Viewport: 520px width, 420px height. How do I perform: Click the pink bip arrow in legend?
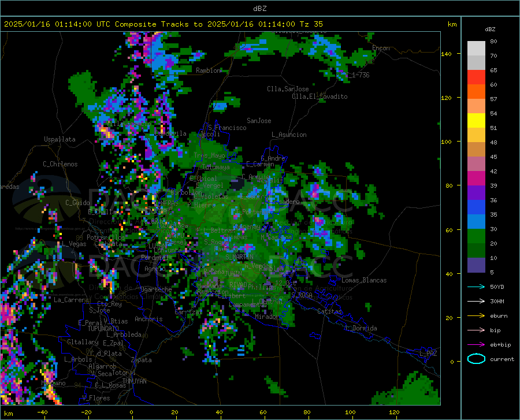click(x=476, y=330)
